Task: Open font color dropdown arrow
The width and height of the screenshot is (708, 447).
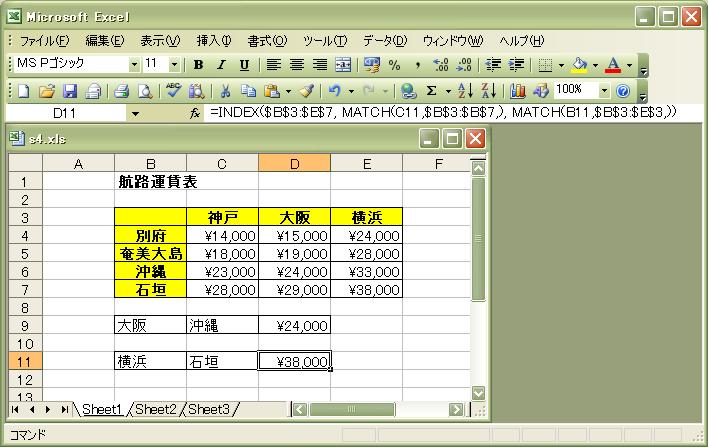Action: pos(629,65)
